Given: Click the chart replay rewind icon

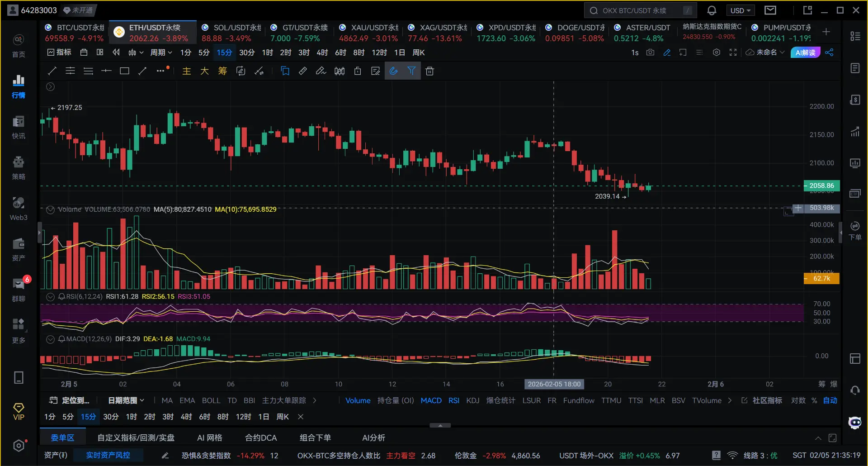Looking at the screenshot, I should (116, 52).
